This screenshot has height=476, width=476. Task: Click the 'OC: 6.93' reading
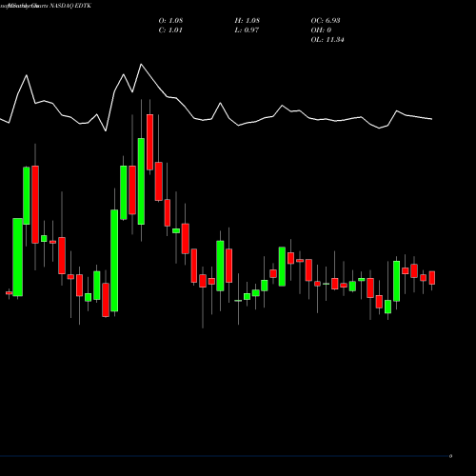coord(326,21)
